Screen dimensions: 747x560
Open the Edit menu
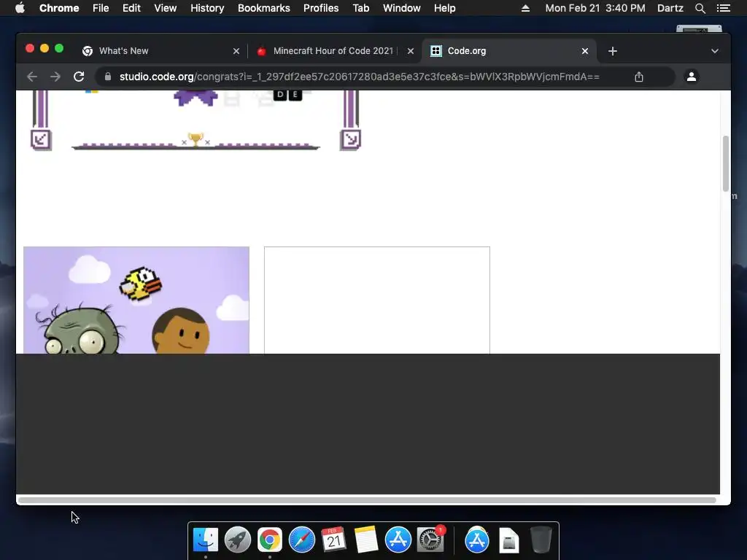click(131, 8)
